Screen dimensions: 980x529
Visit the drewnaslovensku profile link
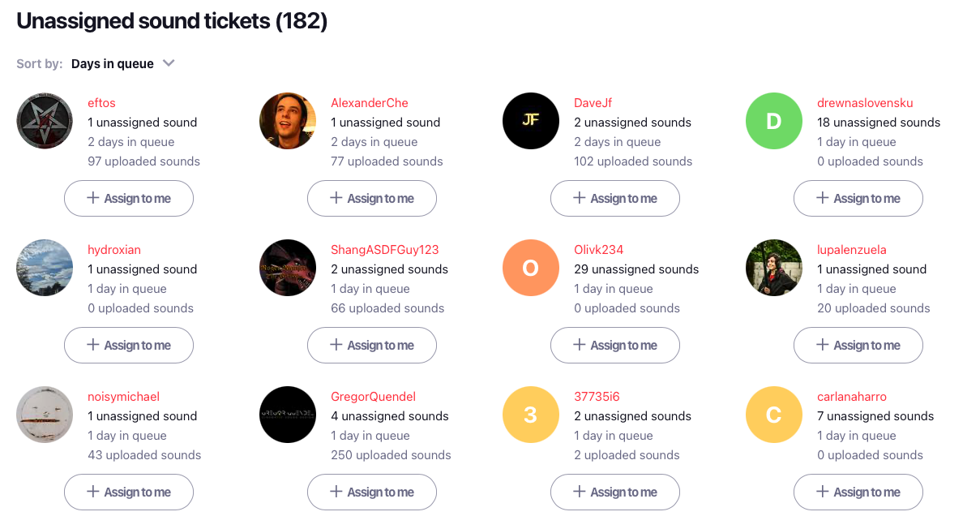pos(865,103)
